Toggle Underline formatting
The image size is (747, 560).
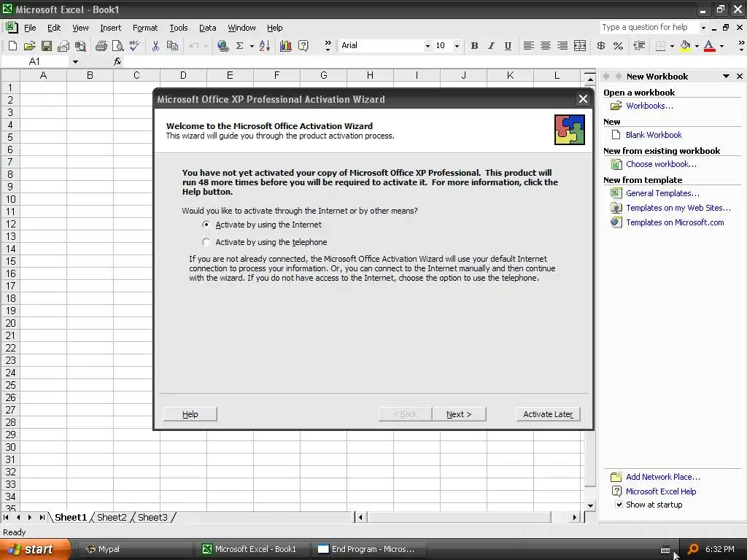pos(508,46)
